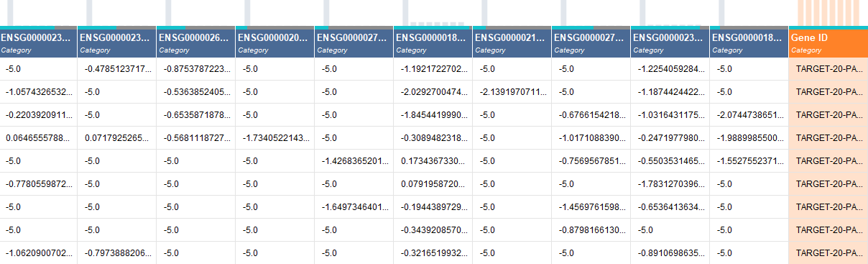Click cell -2.1391970711...
868x264 pixels.
(512, 92)
